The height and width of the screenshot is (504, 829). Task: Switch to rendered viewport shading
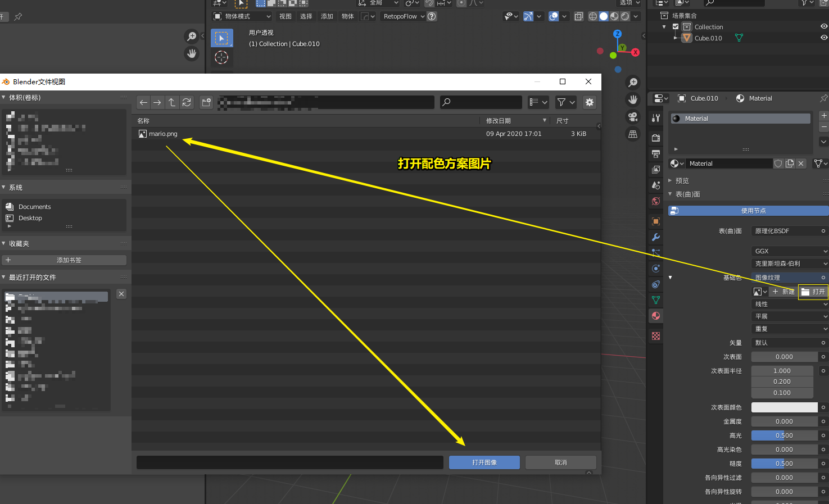[625, 16]
